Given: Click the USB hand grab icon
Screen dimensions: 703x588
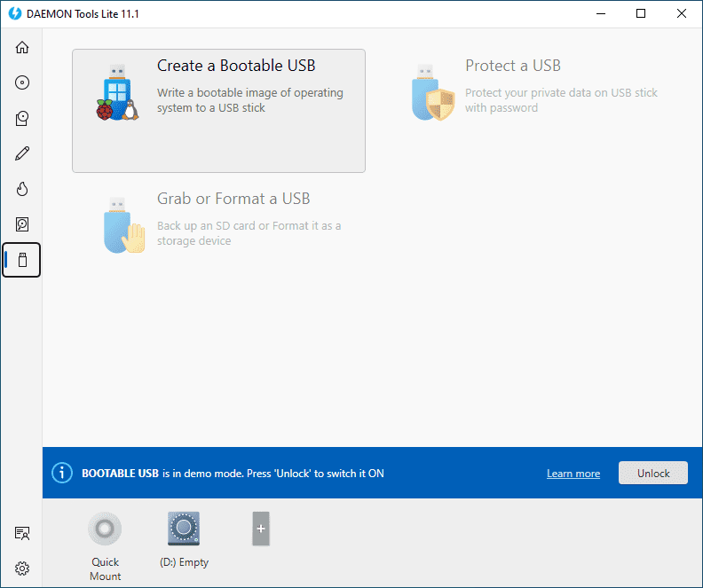Looking at the screenshot, I should click(x=123, y=225).
